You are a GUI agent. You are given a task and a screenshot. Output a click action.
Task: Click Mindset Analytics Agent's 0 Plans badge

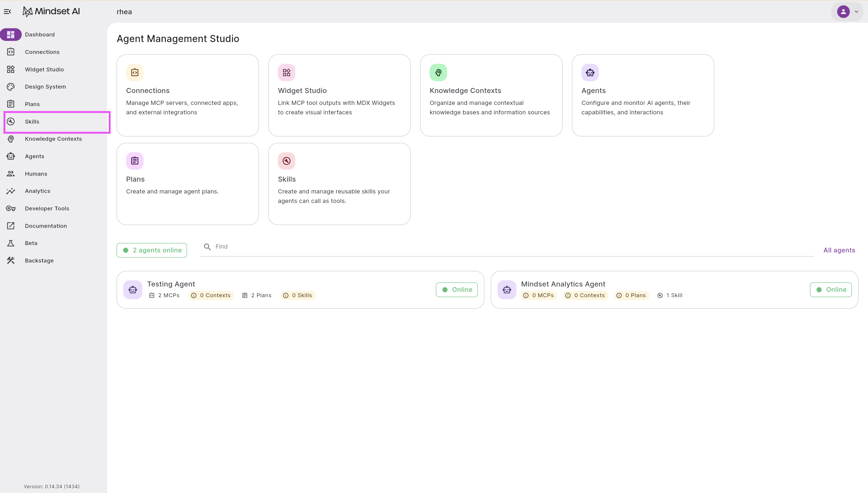coord(632,295)
